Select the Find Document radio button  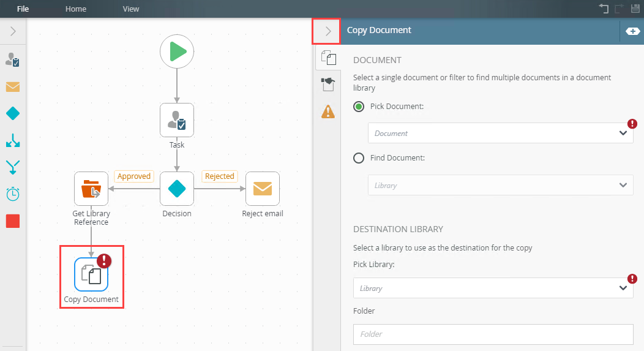359,158
